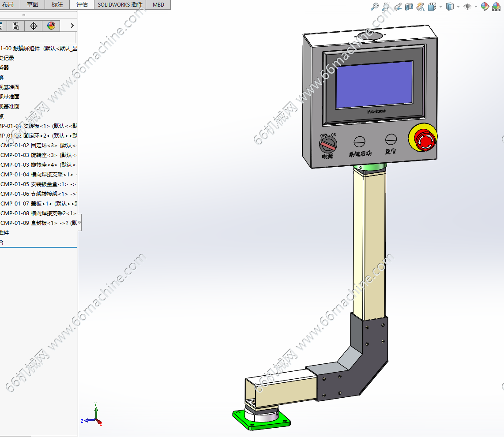The height and width of the screenshot is (437, 504).
Task: Select CMP-01-08 横向焊接支架2<1> in tree
Action: (x=38, y=213)
